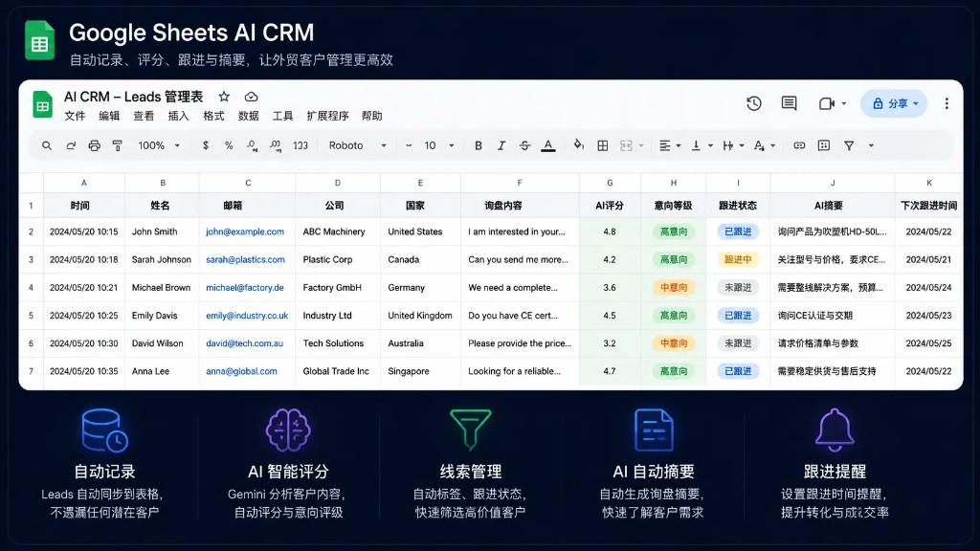980x551 pixels.
Task: Open version history clock icon
Action: (x=754, y=103)
